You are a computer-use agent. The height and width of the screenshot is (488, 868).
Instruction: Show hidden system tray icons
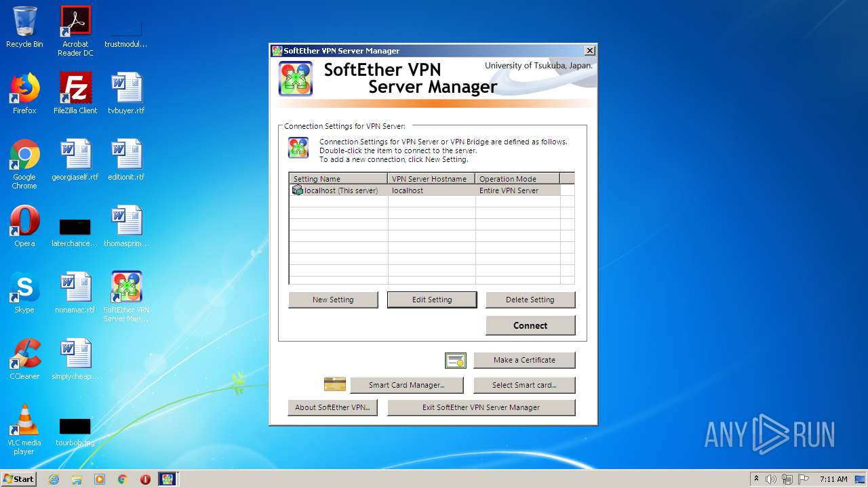(x=756, y=479)
